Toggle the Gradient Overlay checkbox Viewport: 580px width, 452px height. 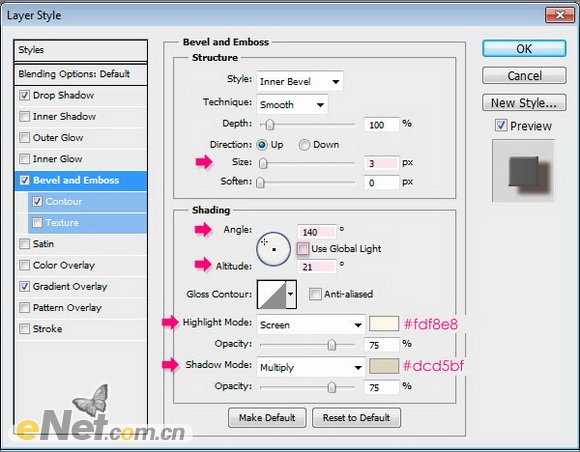[x=24, y=286]
